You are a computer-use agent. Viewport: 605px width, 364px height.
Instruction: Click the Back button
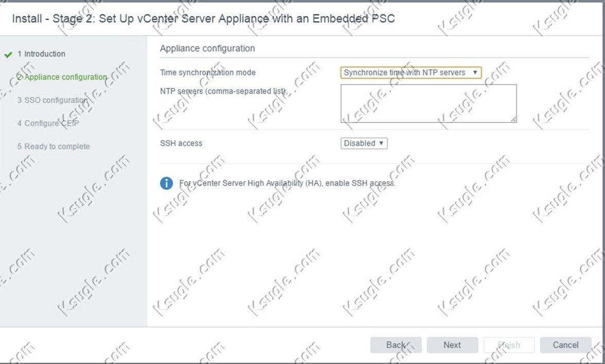pos(396,345)
